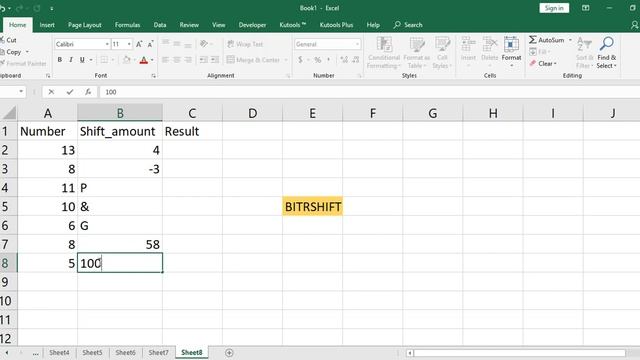Select cell with value 58
This screenshot has width=640, height=360.
pyautogui.click(x=120, y=244)
